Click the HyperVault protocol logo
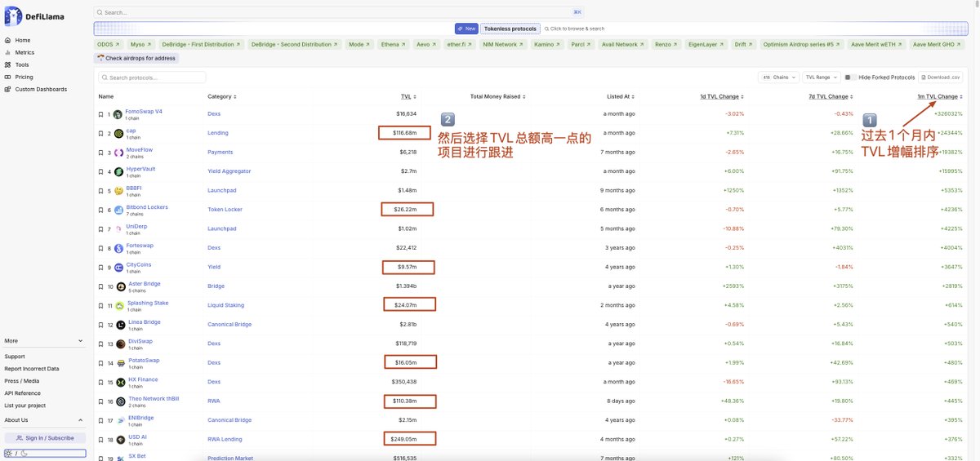This screenshot has height=461, width=980. tap(119, 171)
